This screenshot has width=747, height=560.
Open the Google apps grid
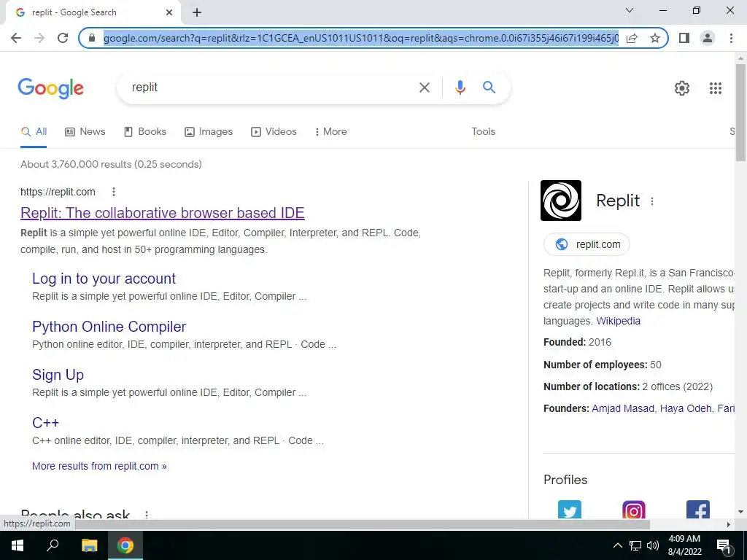(x=715, y=88)
